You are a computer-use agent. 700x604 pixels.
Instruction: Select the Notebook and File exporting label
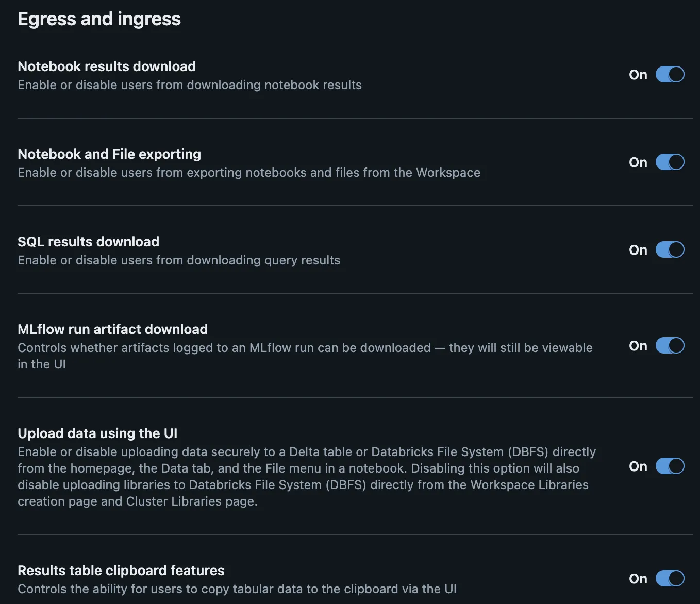(109, 154)
